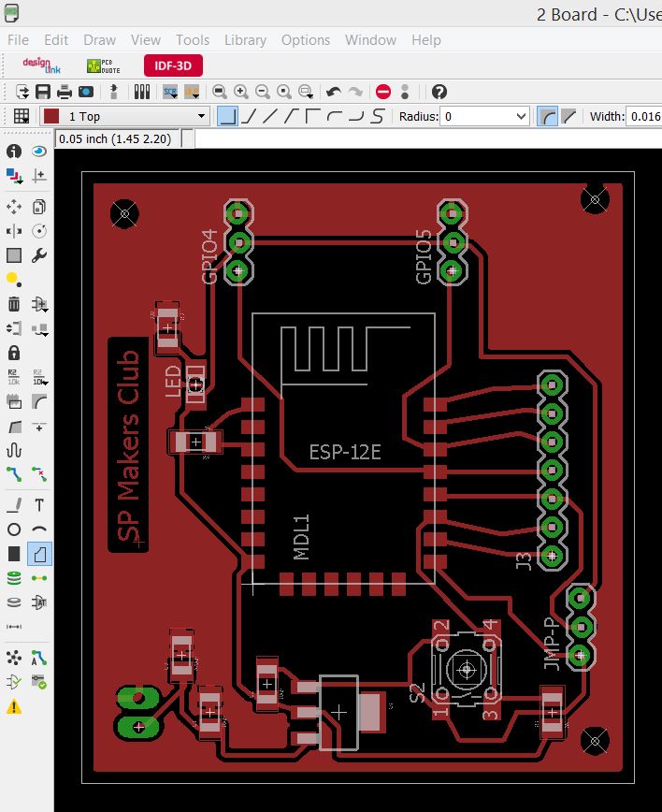Select the first wire bend style
Image resolution: width=662 pixels, height=812 pixels.
click(x=227, y=116)
